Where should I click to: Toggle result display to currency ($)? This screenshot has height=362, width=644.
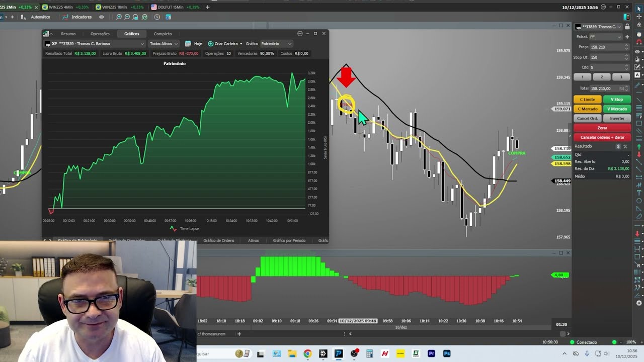618,146
